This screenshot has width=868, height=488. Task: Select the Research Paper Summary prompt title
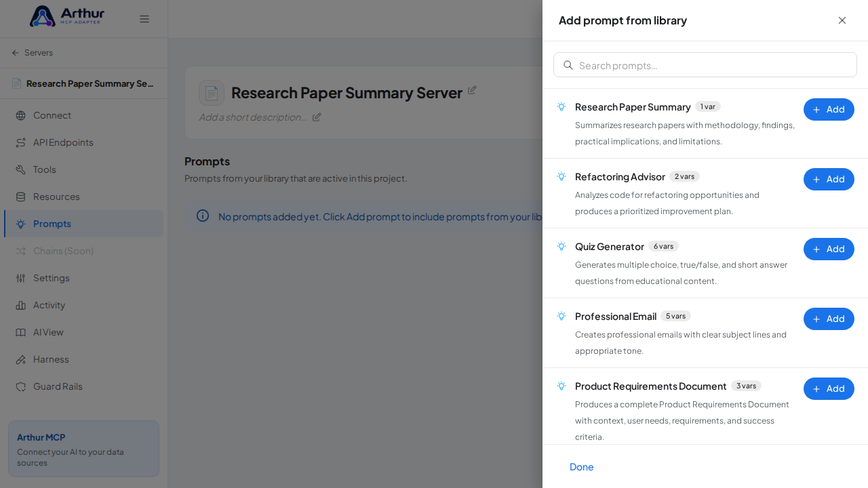tap(633, 106)
